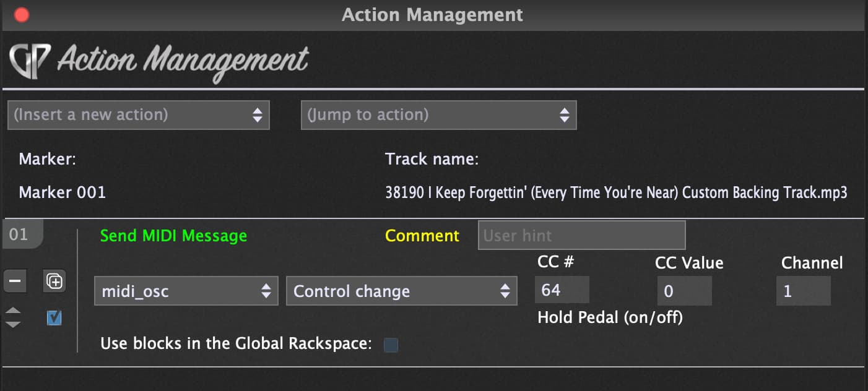
Task: Click the CC # field showing 64
Action: (x=562, y=291)
